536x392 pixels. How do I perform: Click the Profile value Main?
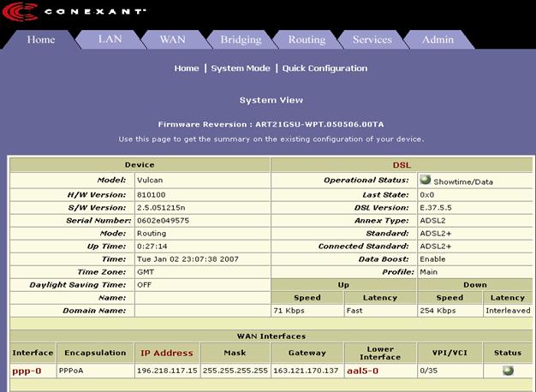tap(429, 272)
